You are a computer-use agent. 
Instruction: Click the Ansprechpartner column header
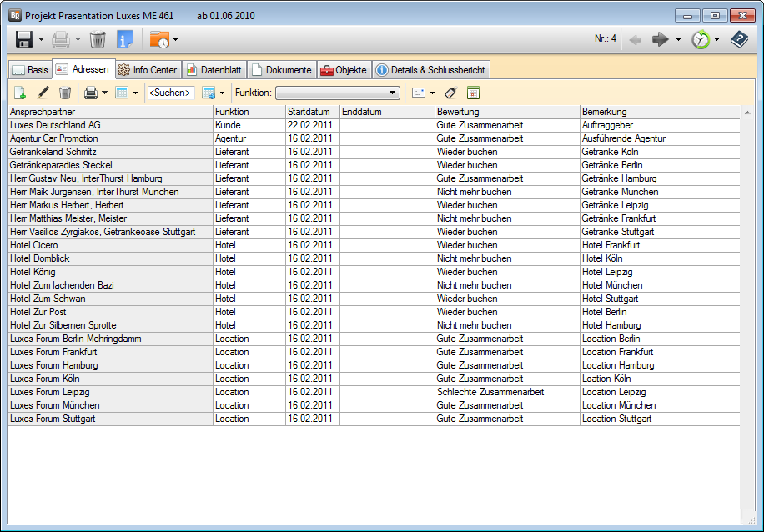[108, 112]
